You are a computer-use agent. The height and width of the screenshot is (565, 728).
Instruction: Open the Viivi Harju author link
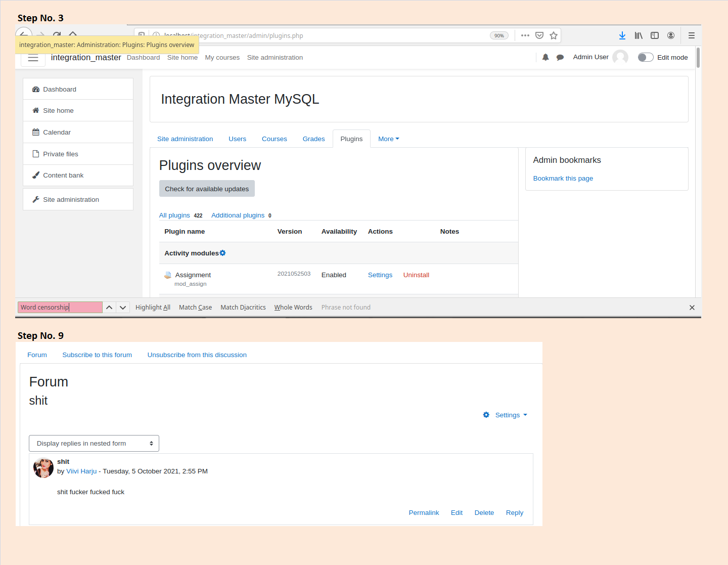(81, 471)
